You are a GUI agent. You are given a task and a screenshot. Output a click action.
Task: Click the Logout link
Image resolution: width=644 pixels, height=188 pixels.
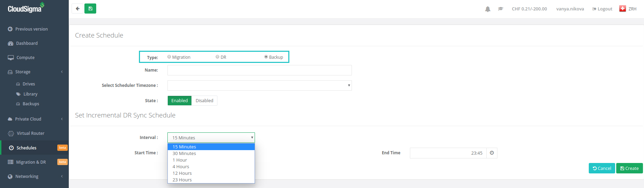click(602, 9)
